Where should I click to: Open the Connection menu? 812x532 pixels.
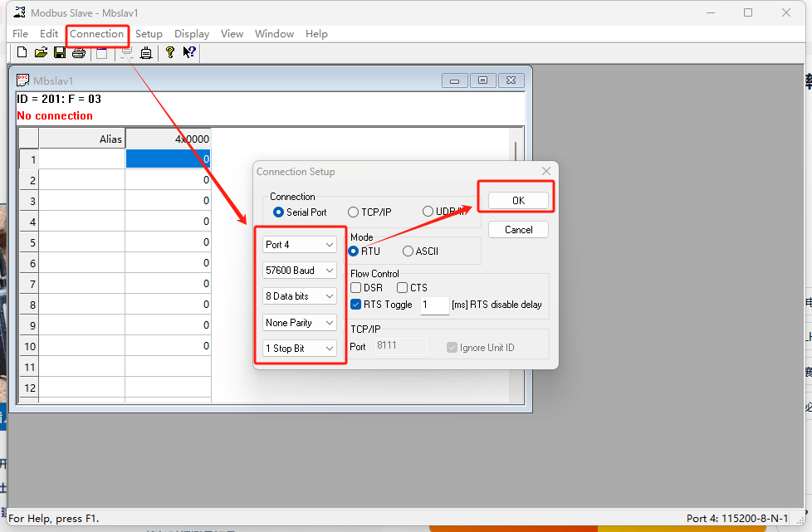coord(97,34)
